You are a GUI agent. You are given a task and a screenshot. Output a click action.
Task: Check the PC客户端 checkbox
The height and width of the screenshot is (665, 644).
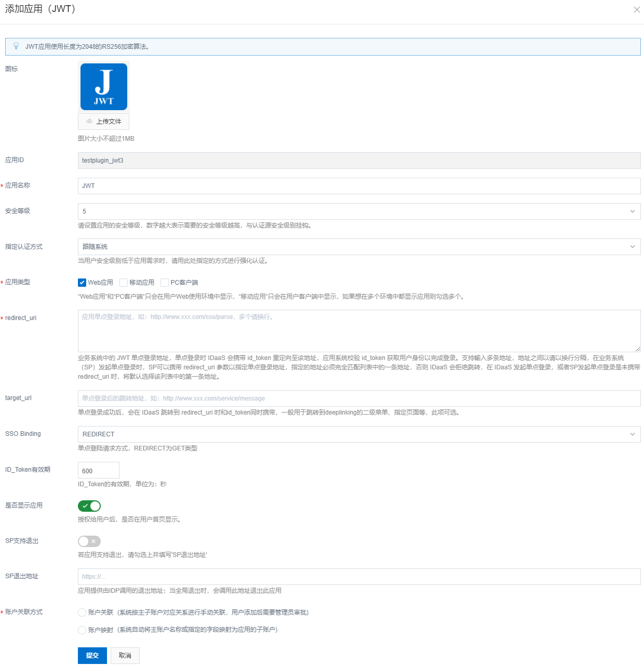click(165, 283)
